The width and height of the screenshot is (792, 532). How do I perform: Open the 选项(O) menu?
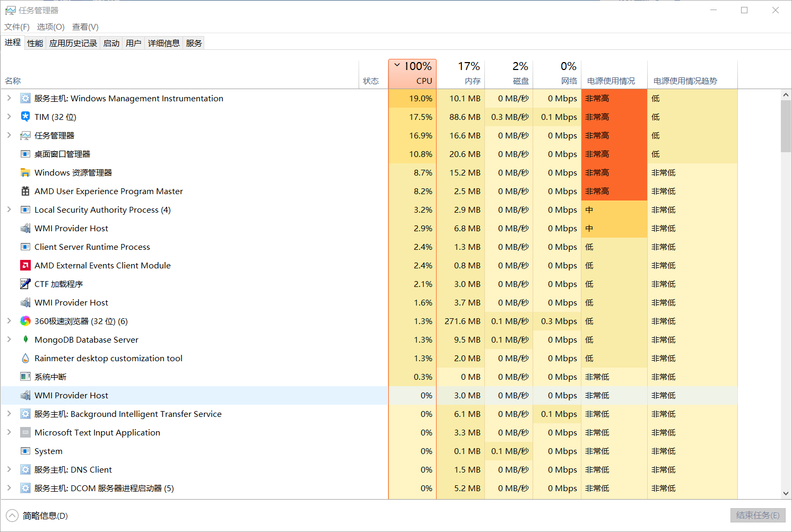pyautogui.click(x=50, y=27)
